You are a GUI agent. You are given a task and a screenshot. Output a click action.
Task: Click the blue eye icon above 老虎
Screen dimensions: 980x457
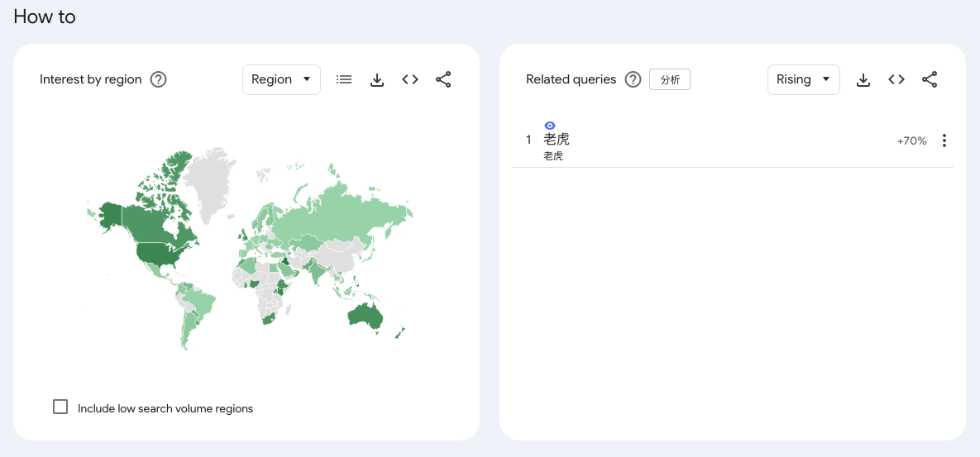(x=550, y=126)
